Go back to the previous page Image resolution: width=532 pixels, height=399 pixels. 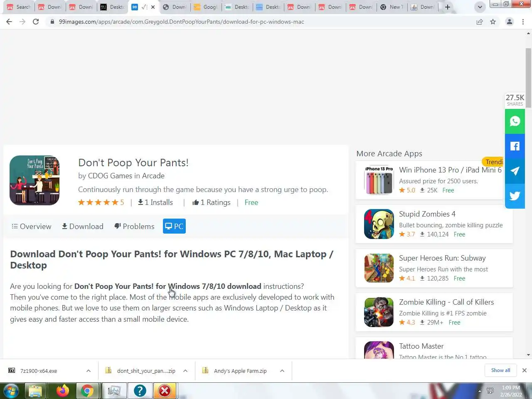(x=9, y=22)
